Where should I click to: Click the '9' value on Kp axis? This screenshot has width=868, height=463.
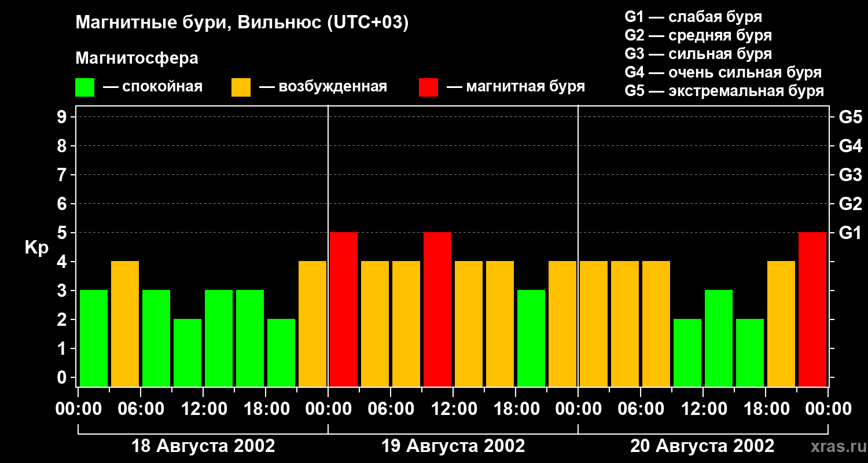coord(63,117)
